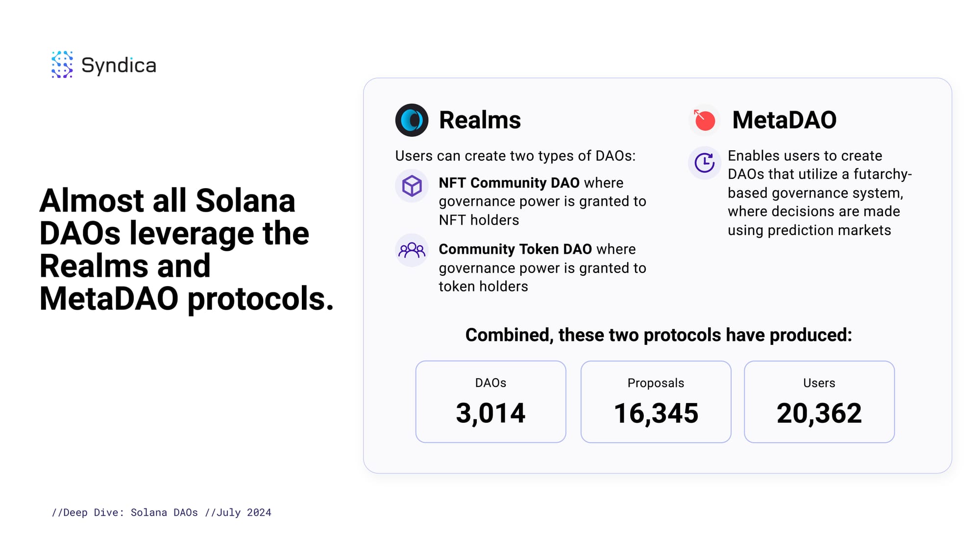Click the red MetaDAO logo
This screenshot has width=980, height=551.
[x=705, y=120]
